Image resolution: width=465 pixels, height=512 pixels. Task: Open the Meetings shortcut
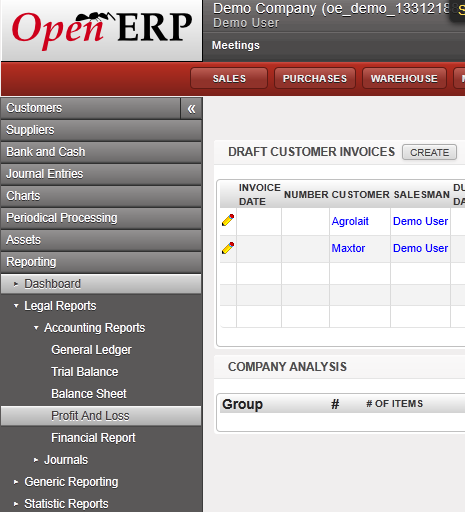point(236,45)
